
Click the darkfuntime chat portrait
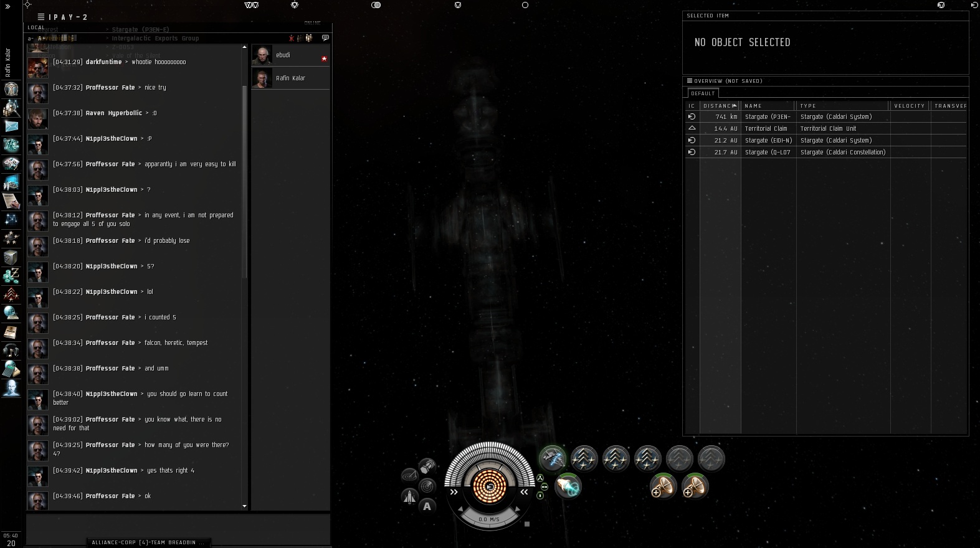[x=37, y=67]
